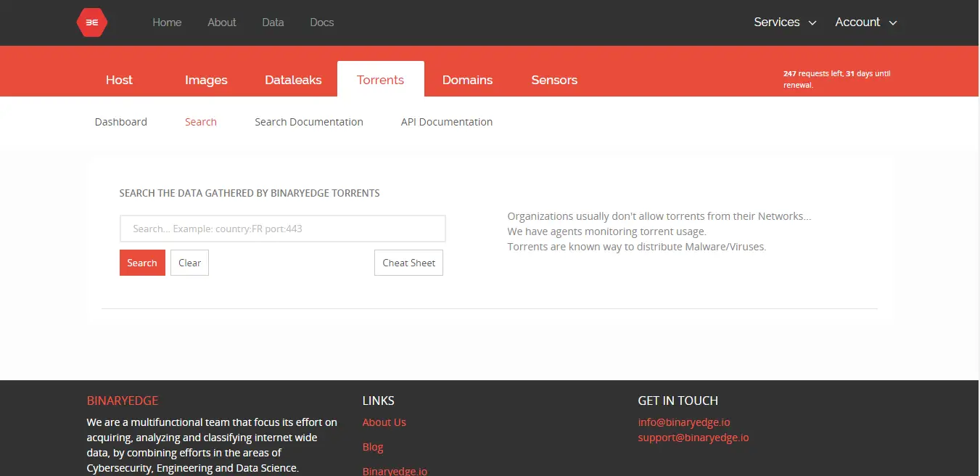This screenshot has width=980, height=476.
Task: Open the Dashboard sub-tab
Action: point(121,122)
